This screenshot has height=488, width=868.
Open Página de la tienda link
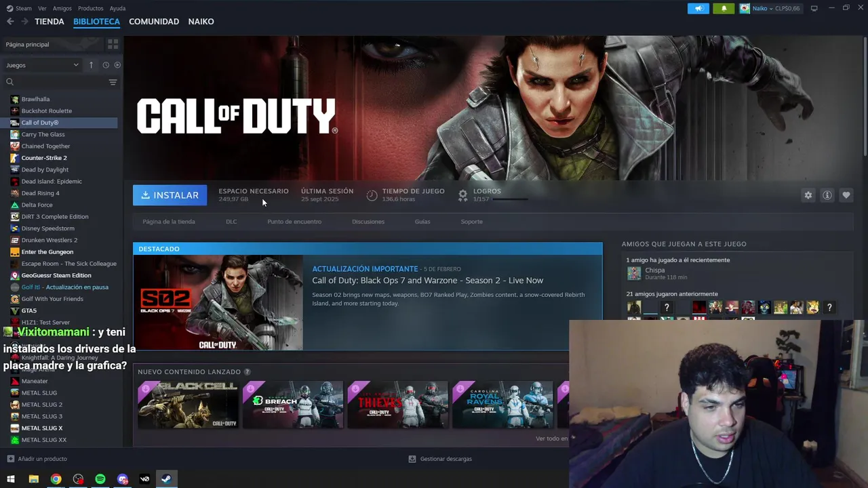tap(169, 222)
